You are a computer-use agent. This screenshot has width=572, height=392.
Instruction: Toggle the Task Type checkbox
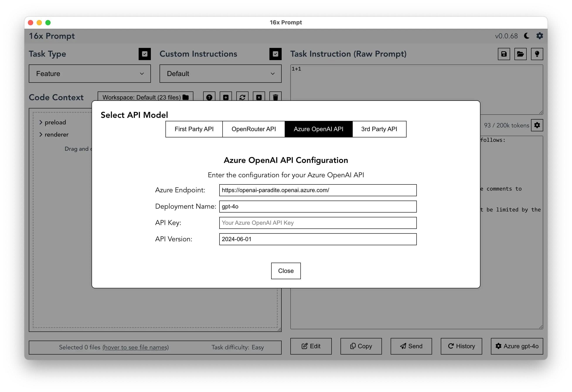click(x=145, y=54)
